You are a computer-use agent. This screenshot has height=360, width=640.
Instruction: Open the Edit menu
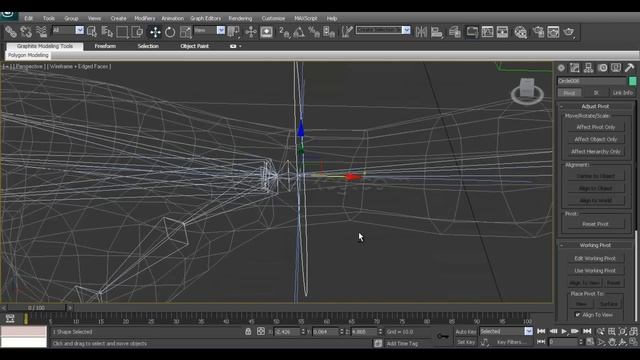coord(29,18)
